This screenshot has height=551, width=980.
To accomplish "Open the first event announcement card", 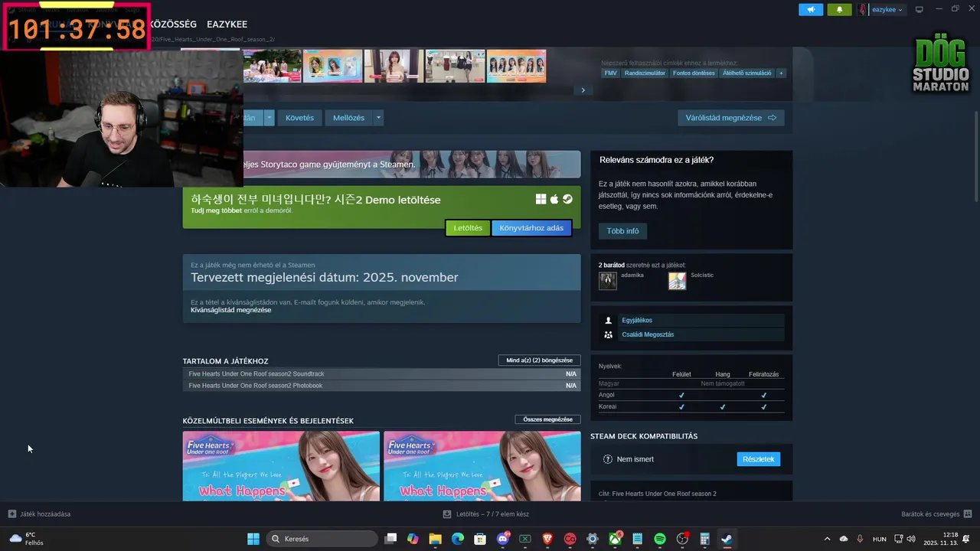I will pos(281,466).
